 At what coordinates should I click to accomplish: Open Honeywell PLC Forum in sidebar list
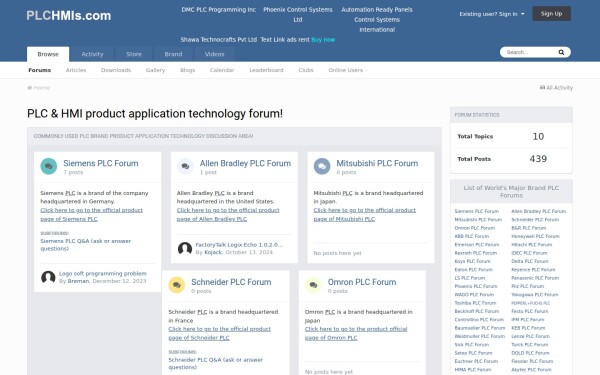click(535, 236)
